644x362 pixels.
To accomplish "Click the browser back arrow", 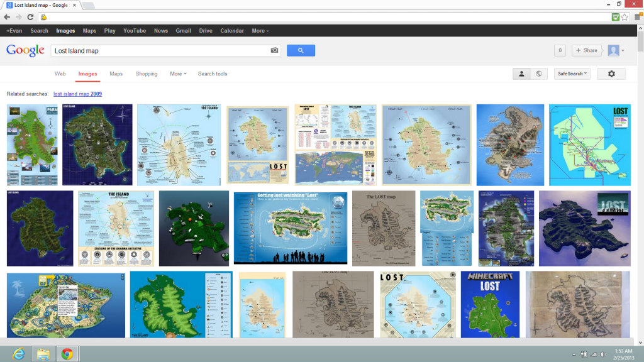I will pos(7,17).
